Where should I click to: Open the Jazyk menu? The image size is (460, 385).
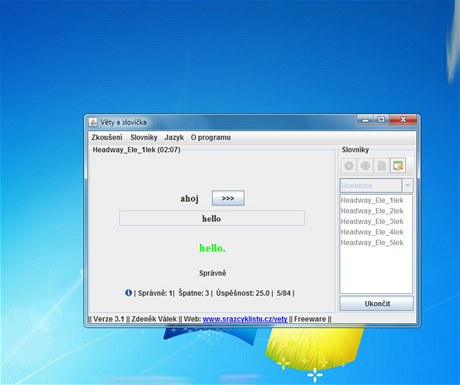click(x=174, y=137)
